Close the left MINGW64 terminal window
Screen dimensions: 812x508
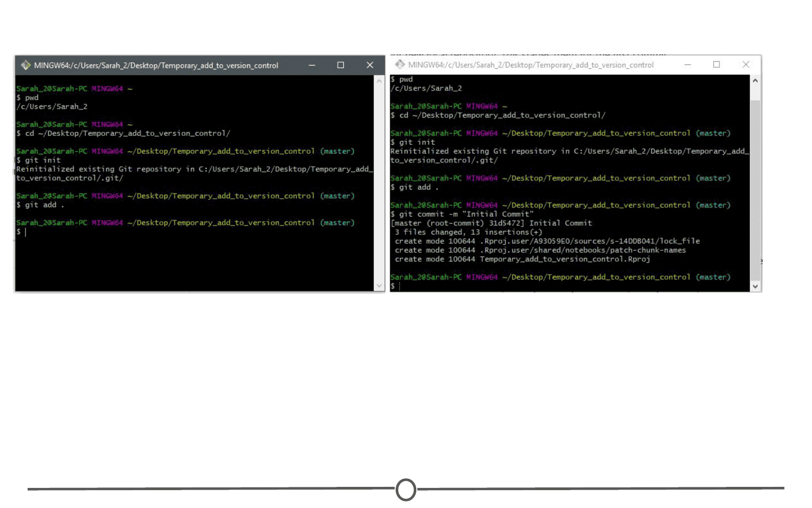tap(370, 65)
